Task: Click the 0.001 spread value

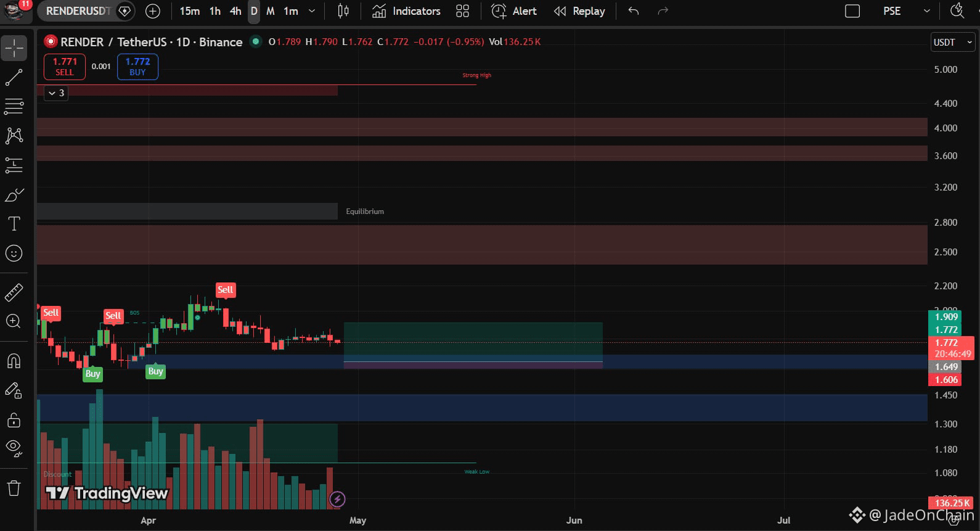Action: coord(101,67)
